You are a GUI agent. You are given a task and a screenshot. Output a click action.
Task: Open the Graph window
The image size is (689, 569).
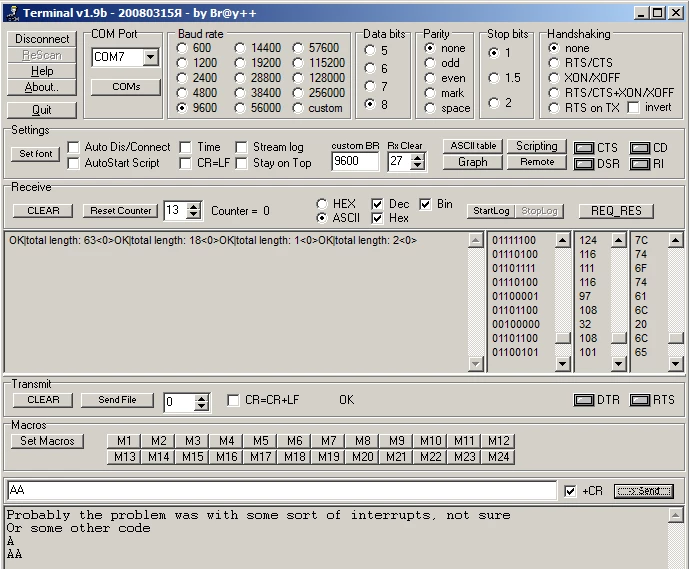[x=473, y=162]
